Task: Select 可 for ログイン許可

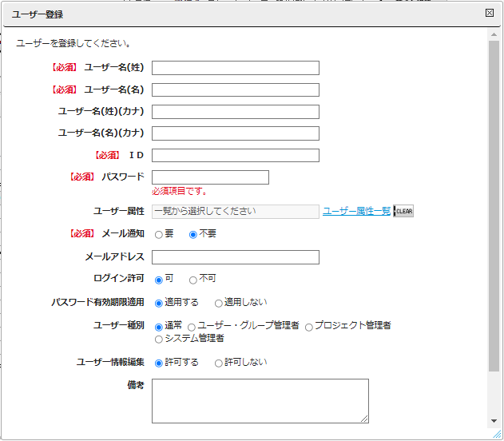Action: pyautogui.click(x=158, y=280)
